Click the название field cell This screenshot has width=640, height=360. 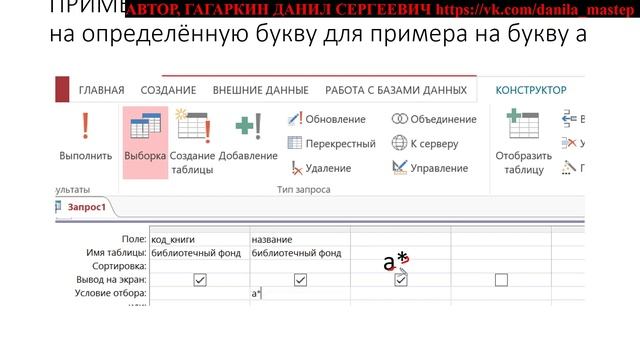(x=300, y=240)
